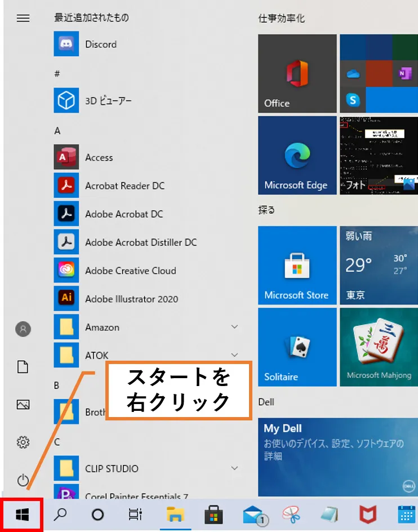Open the Microsoft Edge tile
The image size is (418, 532).
297,156
